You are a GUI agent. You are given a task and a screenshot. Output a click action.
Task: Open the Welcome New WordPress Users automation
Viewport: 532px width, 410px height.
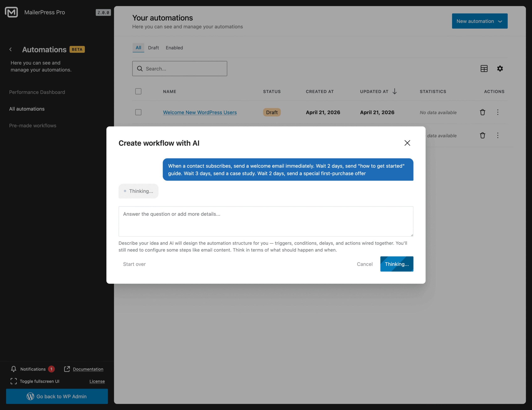[x=199, y=112]
